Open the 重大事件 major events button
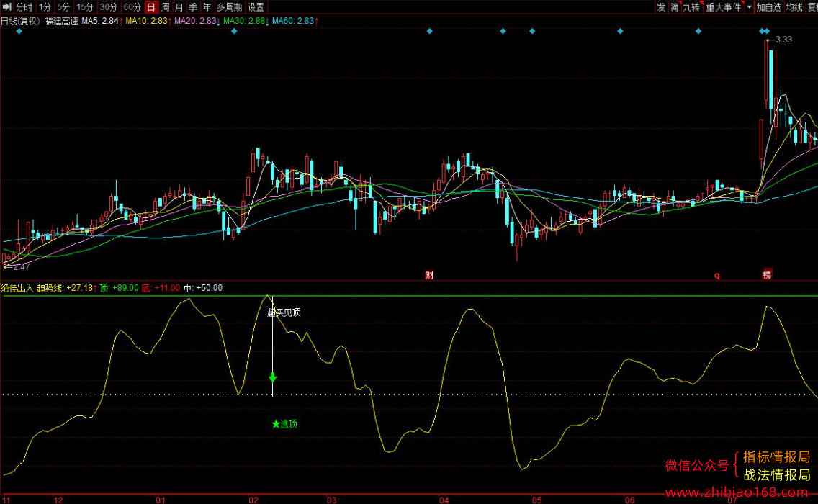Viewport: 818px width, 504px height. coord(724,6)
